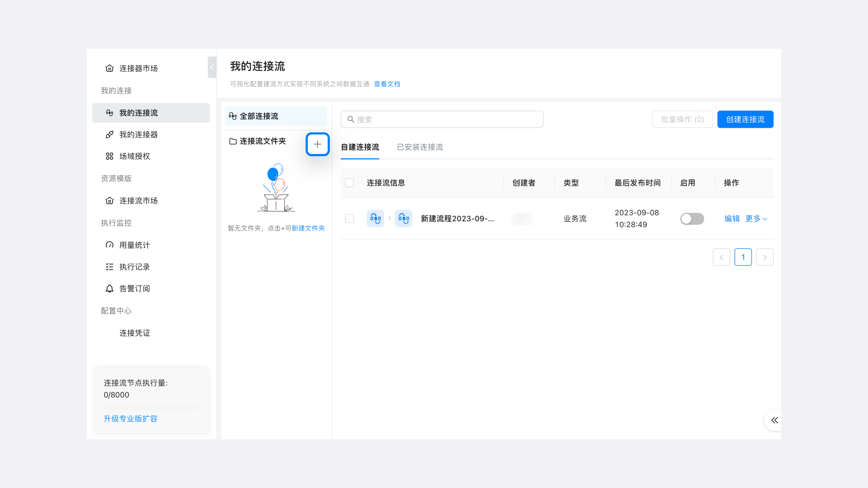The width and height of the screenshot is (868, 488).
Task: Select 全部连接流 in the folder panel
Action: pyautogui.click(x=259, y=116)
